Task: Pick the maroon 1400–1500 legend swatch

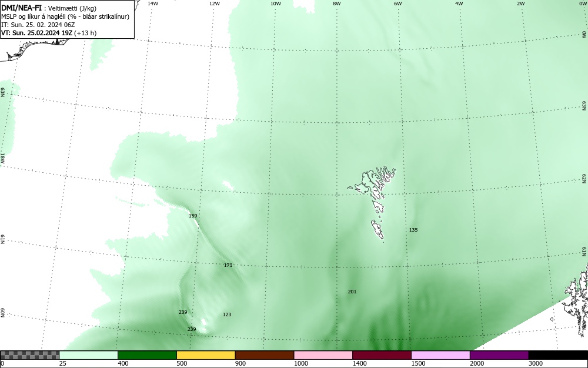Action: (x=382, y=355)
